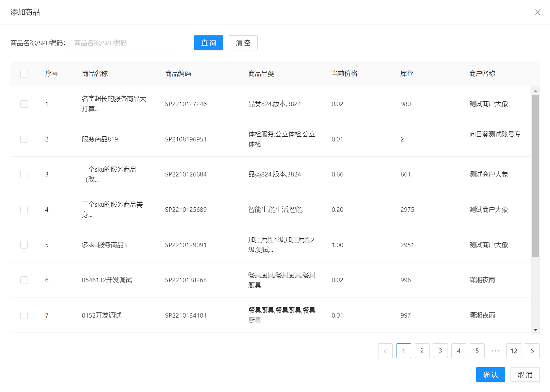Click the 商品编码 column header
Image resolution: width=550 pixels, height=392 pixels.
[178, 74]
